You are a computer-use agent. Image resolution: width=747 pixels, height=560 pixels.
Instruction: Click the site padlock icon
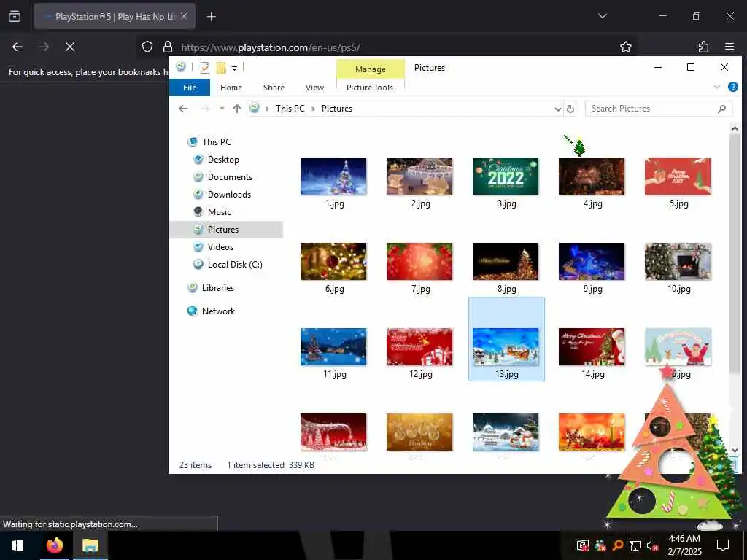pos(168,47)
